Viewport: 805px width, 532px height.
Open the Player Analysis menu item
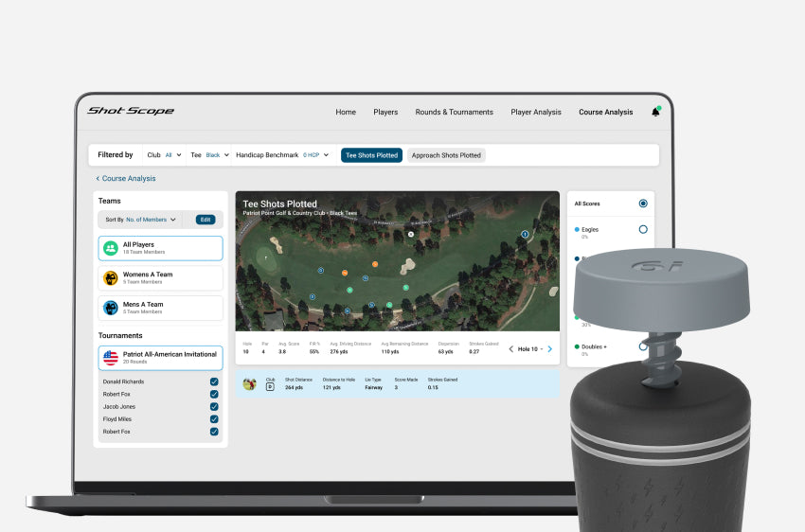click(536, 112)
